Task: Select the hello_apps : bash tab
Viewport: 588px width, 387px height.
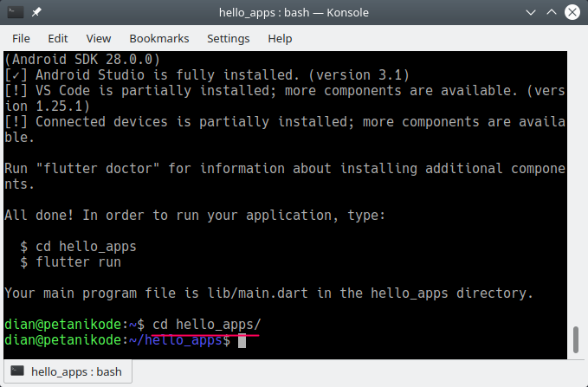Action: (68, 372)
